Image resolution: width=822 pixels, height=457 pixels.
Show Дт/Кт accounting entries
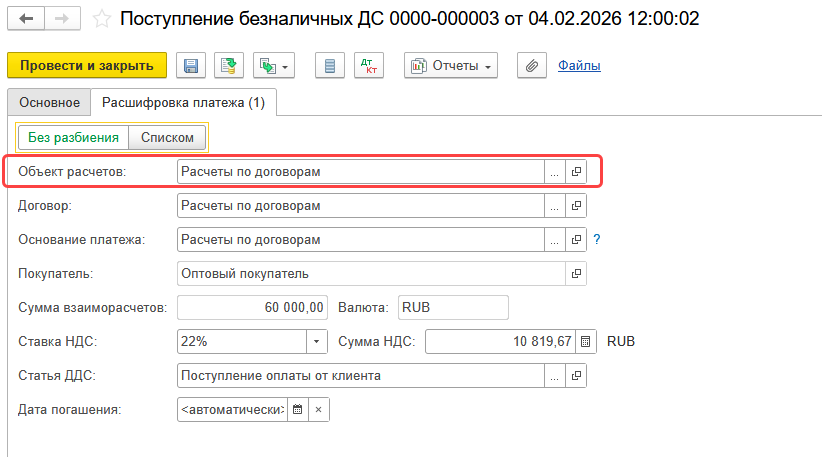pyautogui.click(x=369, y=66)
